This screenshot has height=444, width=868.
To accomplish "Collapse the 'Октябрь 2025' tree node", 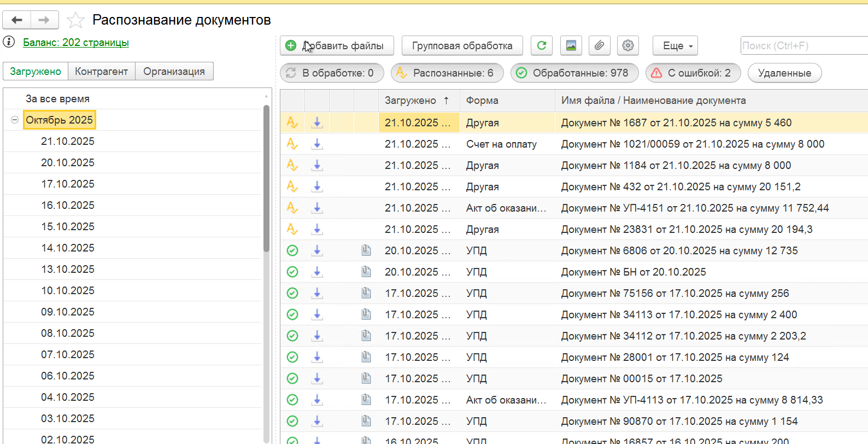I will pos(15,120).
